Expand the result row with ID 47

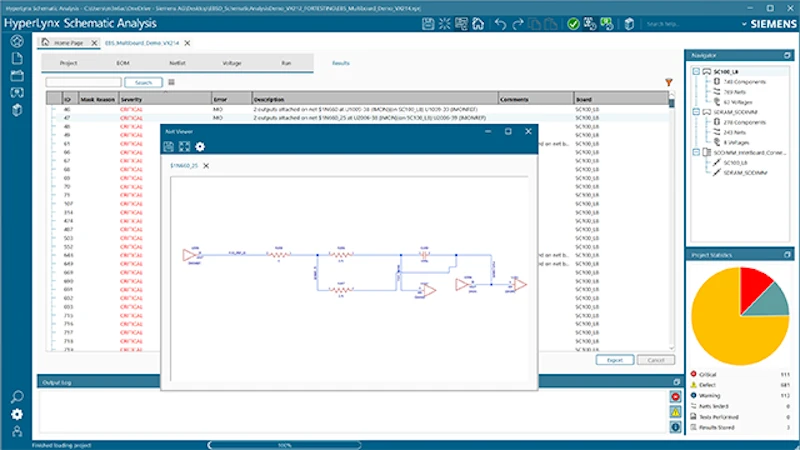point(54,118)
